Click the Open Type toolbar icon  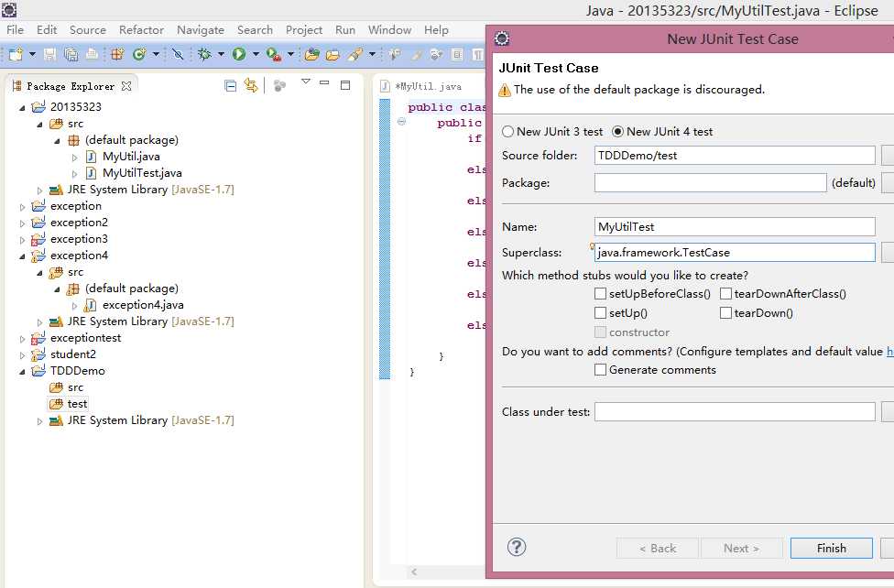311,54
